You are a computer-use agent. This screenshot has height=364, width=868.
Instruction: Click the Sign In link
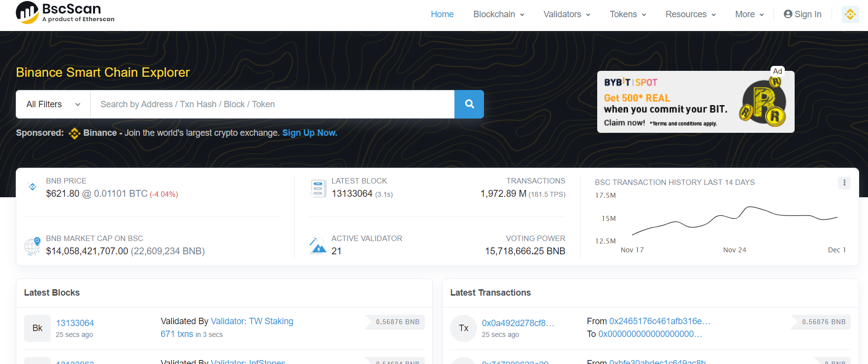coord(803,14)
